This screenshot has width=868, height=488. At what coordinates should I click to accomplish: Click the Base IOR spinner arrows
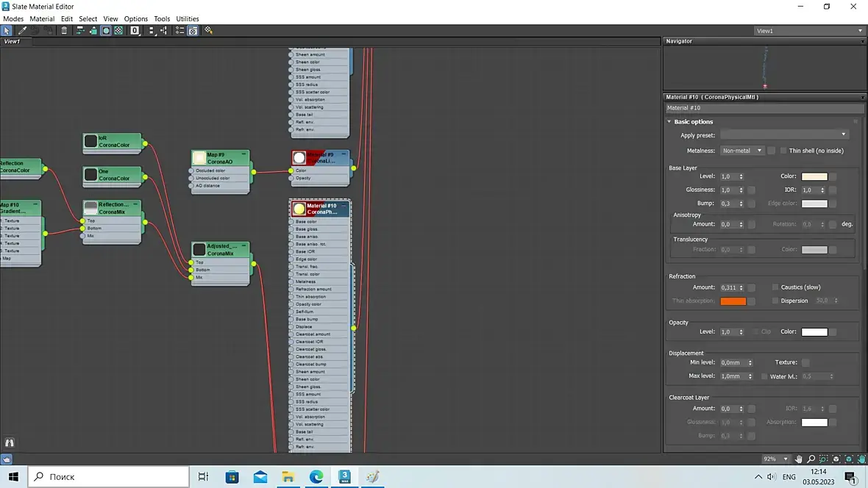[822, 190]
